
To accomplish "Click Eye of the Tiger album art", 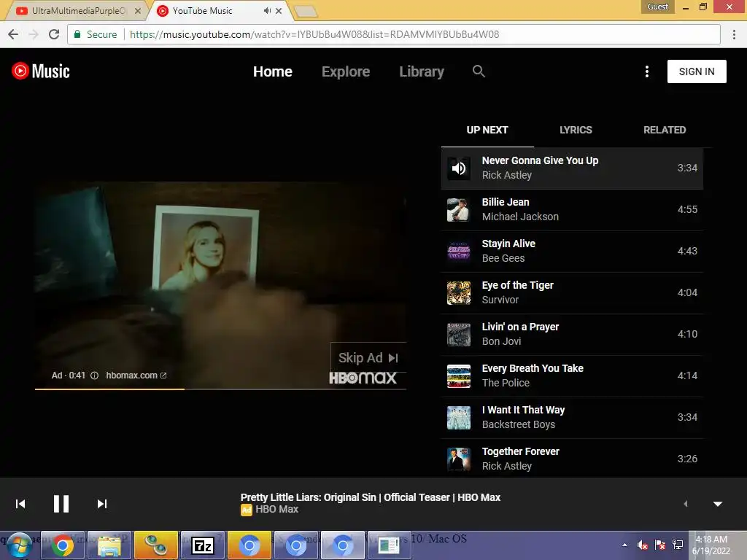I will (x=459, y=292).
